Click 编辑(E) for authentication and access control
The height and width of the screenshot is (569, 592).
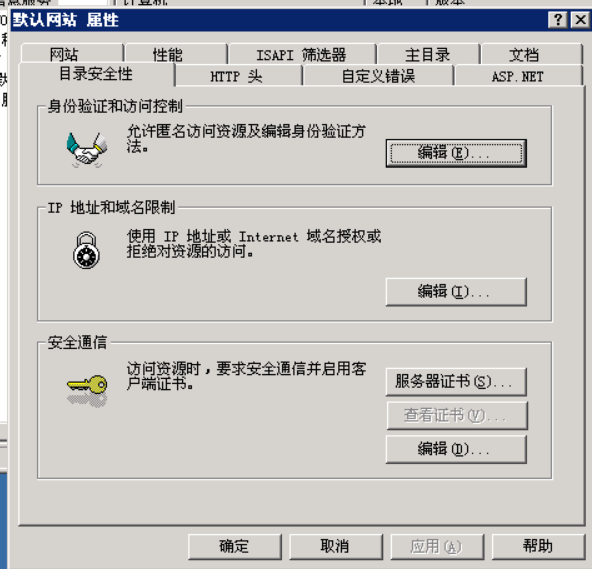pos(456,153)
